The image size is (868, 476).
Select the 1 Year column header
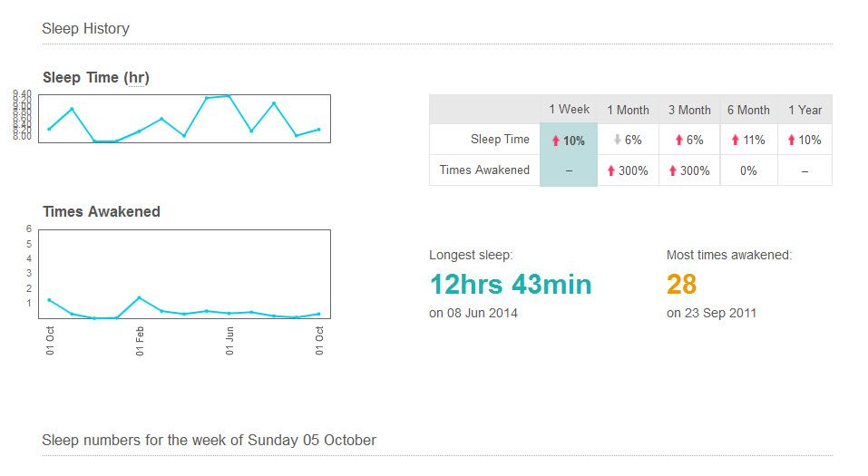point(805,110)
